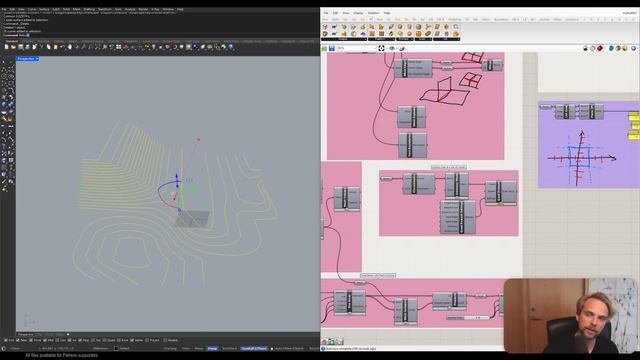The height and width of the screenshot is (360, 640).
Task: Click last icon in Util panel top row
Action: (456, 27)
